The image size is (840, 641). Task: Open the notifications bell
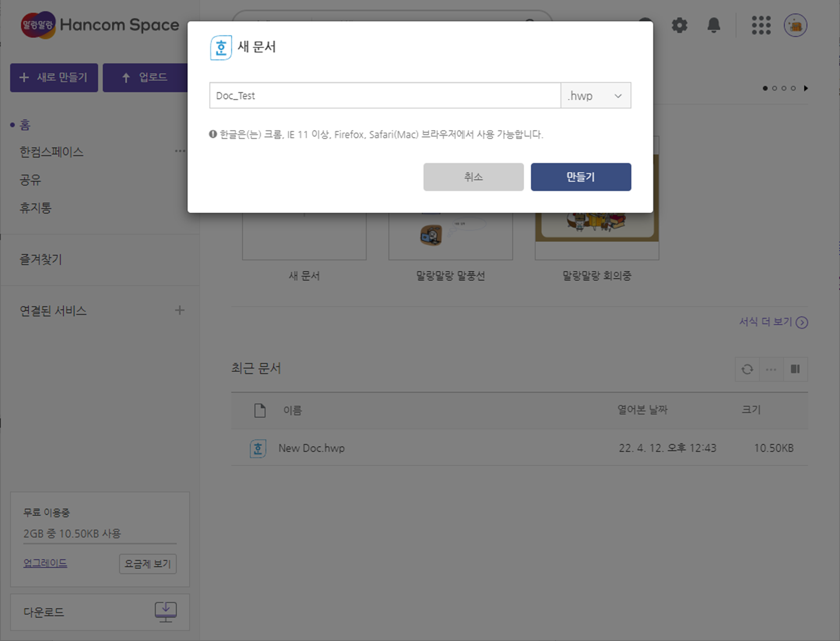click(713, 25)
